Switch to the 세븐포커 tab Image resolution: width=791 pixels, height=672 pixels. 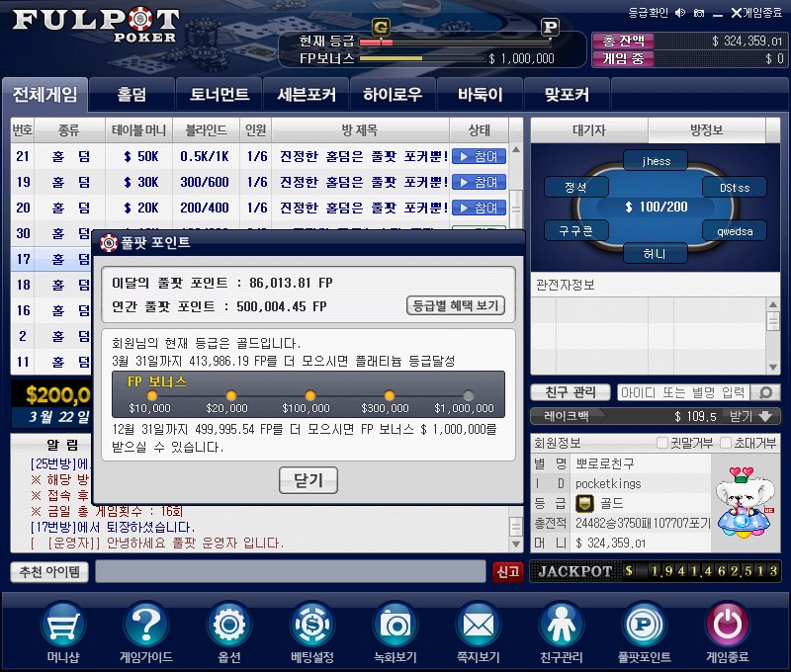[307, 94]
